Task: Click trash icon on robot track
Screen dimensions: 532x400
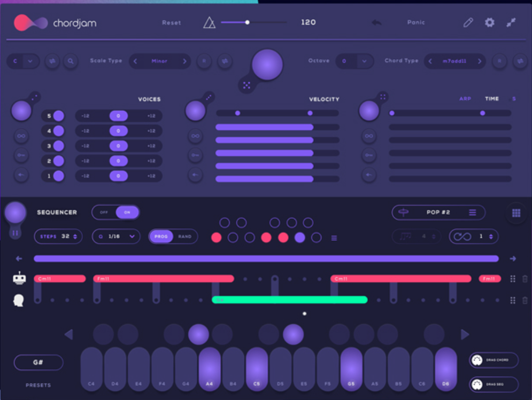Action: pyautogui.click(x=525, y=279)
